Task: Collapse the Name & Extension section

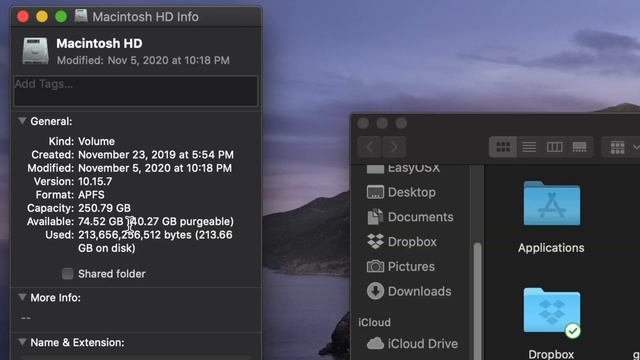Action: point(22,342)
